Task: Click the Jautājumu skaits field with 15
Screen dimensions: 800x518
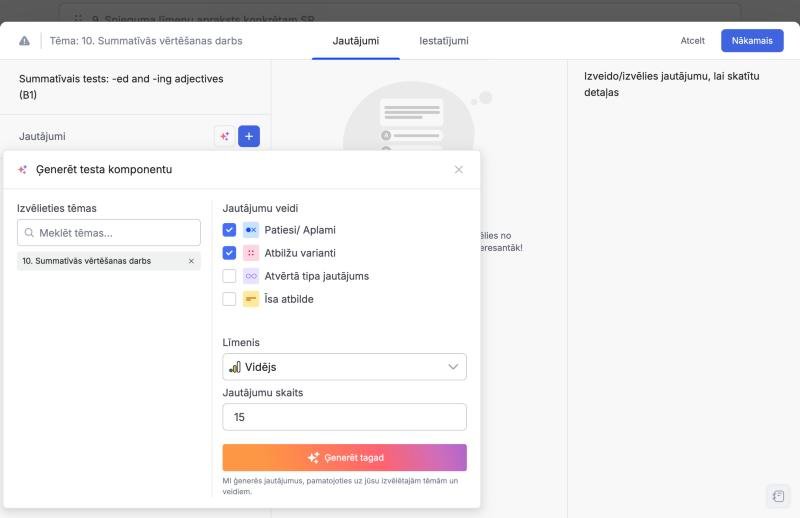Action: pyautogui.click(x=344, y=417)
